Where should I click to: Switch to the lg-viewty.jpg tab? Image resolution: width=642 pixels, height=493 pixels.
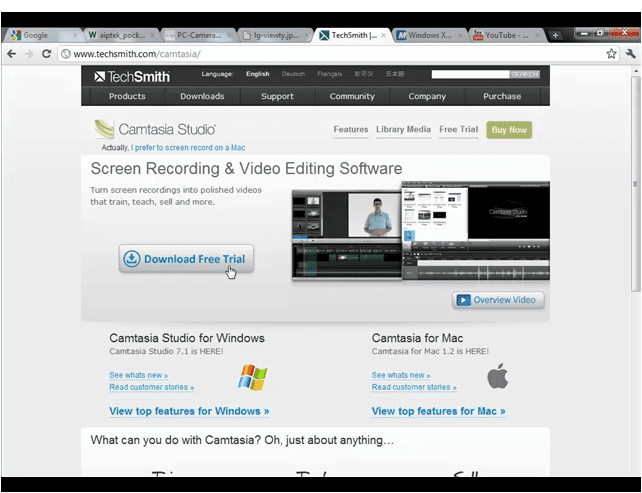[x=275, y=35]
